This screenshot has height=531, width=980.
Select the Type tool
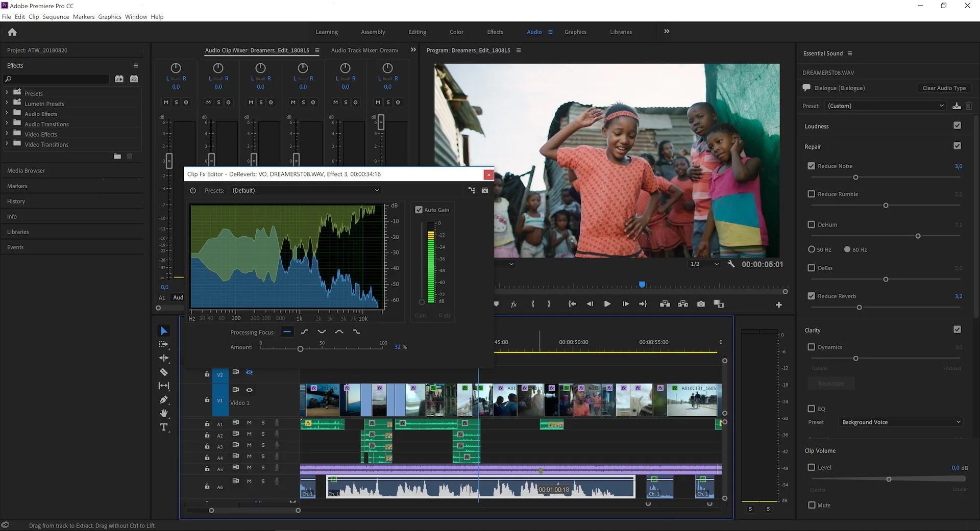164,427
